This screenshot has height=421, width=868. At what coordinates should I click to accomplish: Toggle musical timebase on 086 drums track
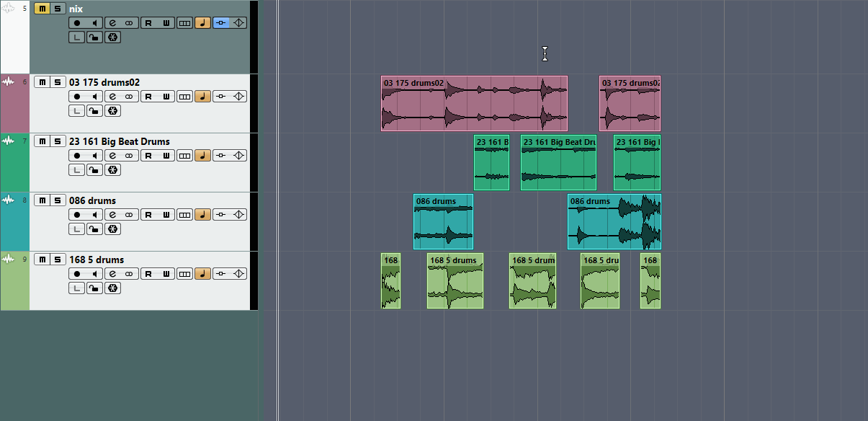point(202,214)
